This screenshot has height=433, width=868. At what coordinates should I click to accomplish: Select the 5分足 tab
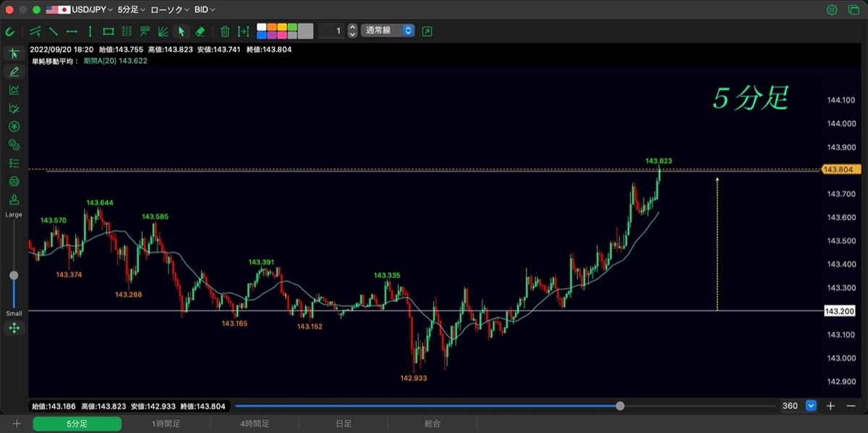coord(77,424)
